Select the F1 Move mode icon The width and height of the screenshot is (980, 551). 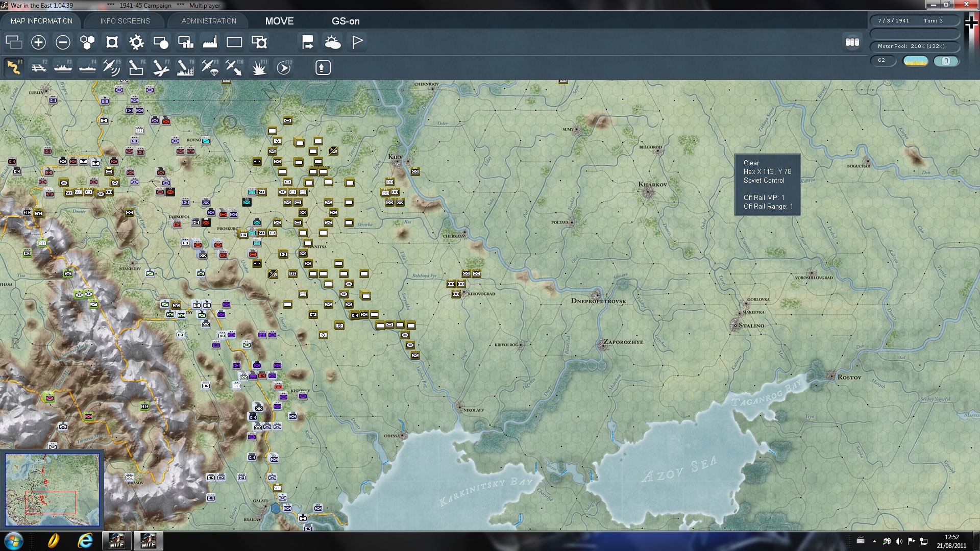pyautogui.click(x=14, y=67)
